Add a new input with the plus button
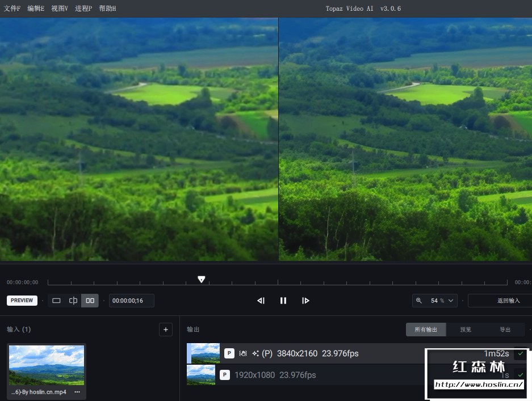Screen dimensions: 532x401 165,329
